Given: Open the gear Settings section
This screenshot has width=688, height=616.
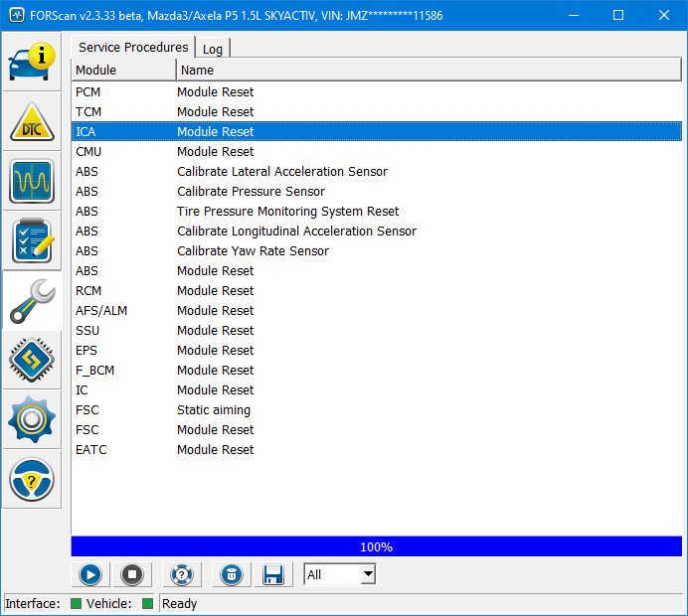Looking at the screenshot, I should coord(32,419).
